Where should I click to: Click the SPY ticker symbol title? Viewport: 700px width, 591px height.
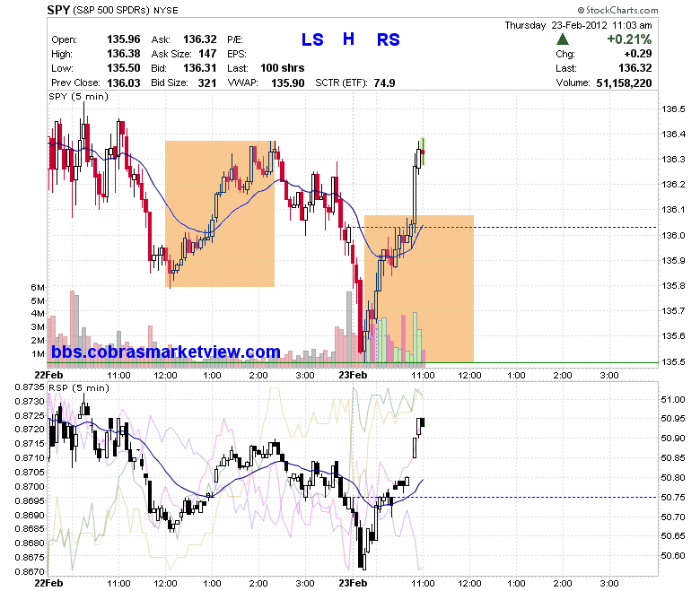tap(58, 9)
